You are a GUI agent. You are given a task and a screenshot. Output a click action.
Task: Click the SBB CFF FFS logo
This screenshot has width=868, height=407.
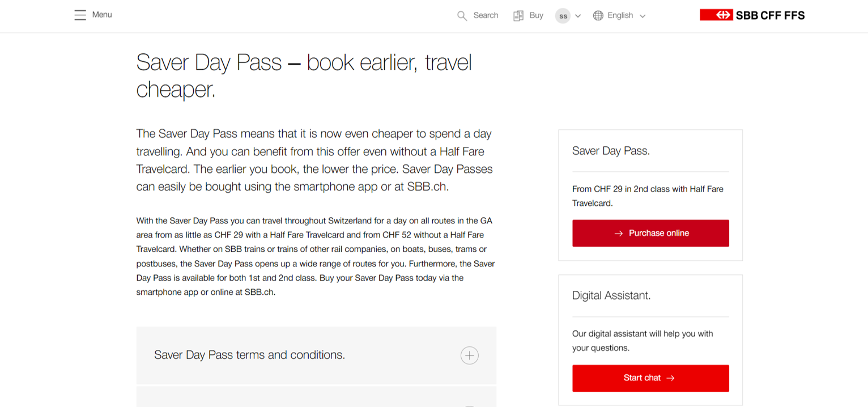(752, 15)
